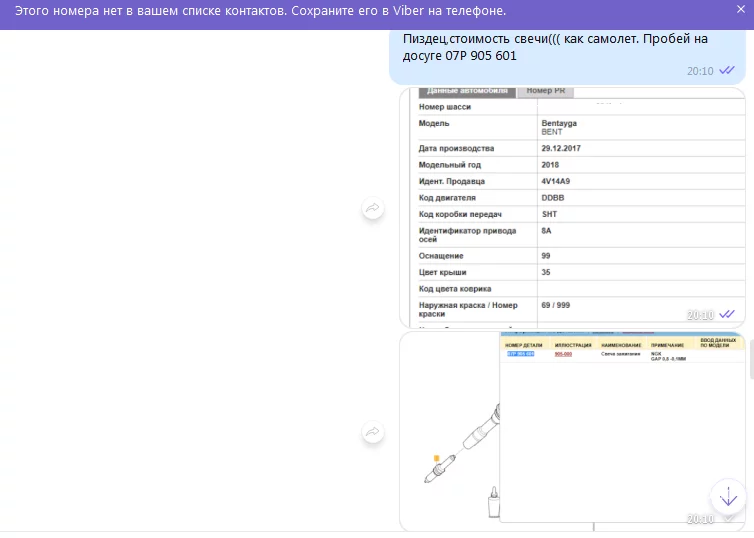Click the NGK note cell in parts table

(x=668, y=356)
